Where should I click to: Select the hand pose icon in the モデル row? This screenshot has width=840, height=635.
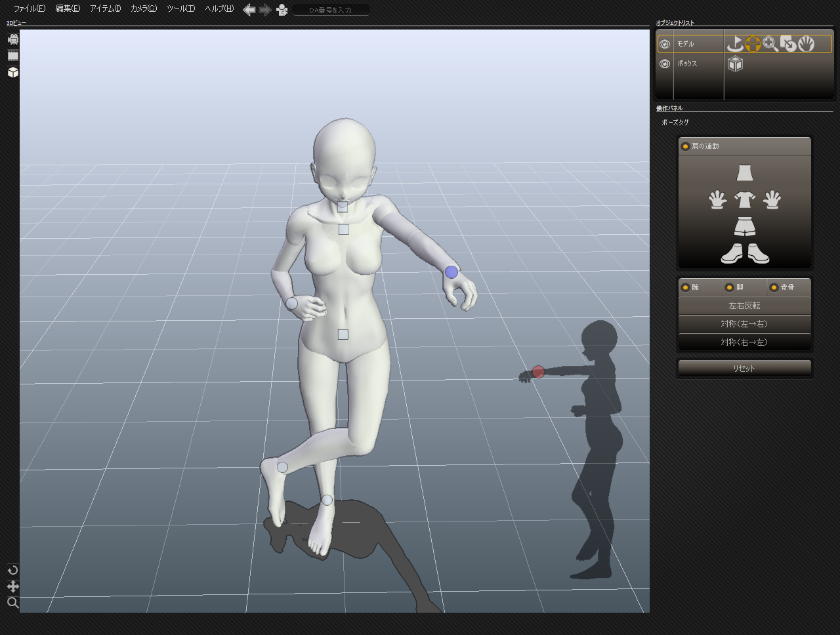click(x=807, y=44)
